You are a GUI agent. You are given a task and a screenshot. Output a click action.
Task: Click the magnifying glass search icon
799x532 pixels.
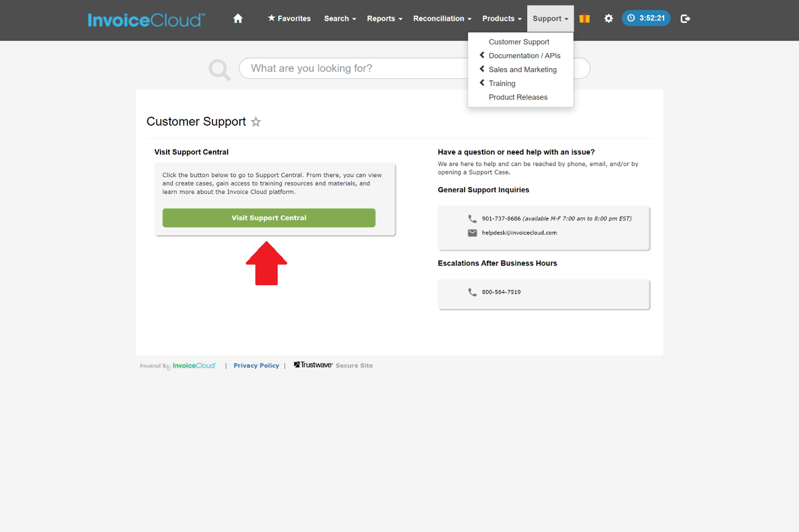(219, 70)
